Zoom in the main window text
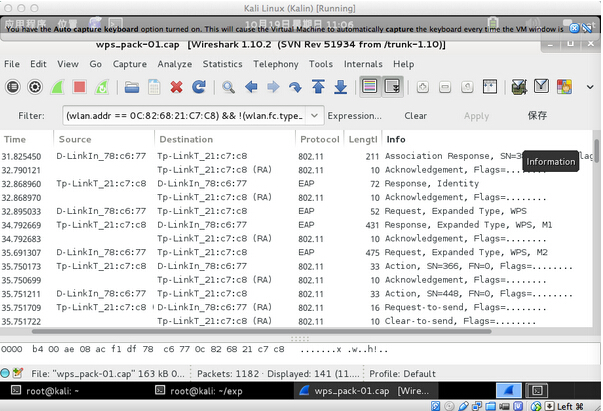The height and width of the screenshot is (411, 603). pos(423,87)
